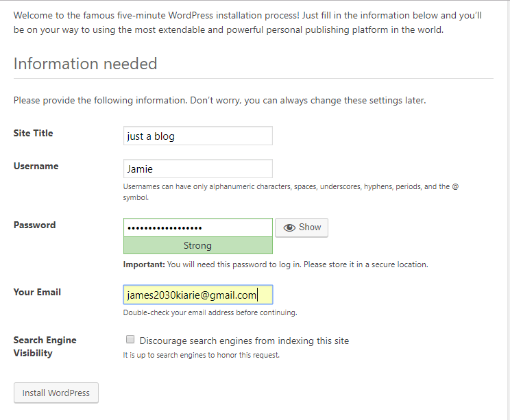Click the Your Email input field

[197, 295]
